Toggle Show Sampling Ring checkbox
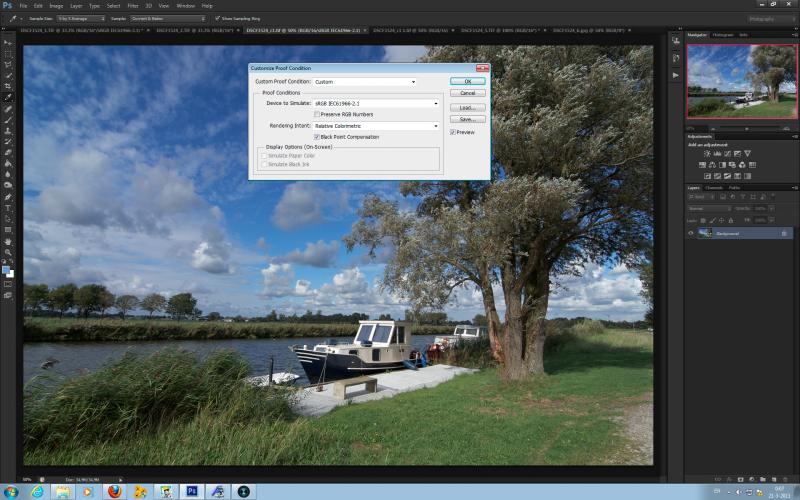Image resolution: width=800 pixels, height=500 pixels. pyautogui.click(x=217, y=18)
